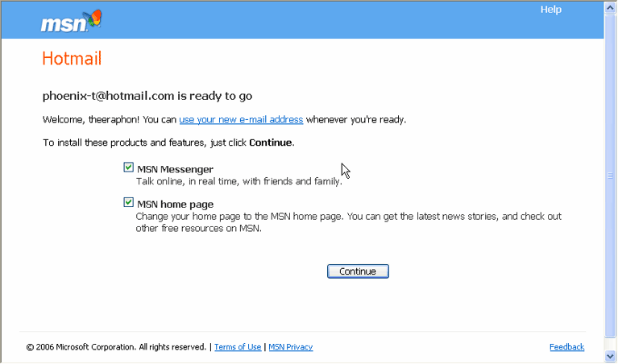Screen dimensions: 618x364
Task: Open the Help link in header
Action: click(x=550, y=10)
